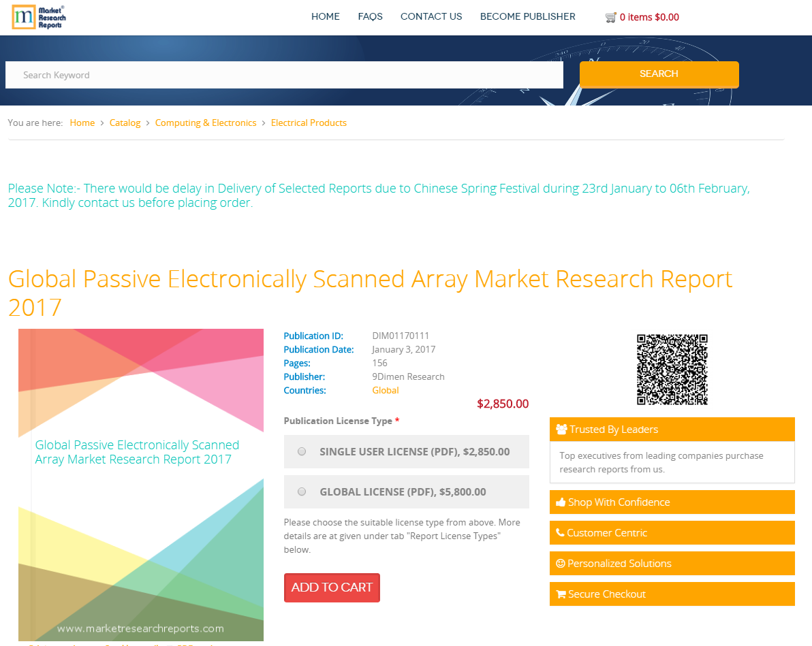Expand the Personalized Solutions panel
Screen dimensions: 812x646
coord(672,563)
